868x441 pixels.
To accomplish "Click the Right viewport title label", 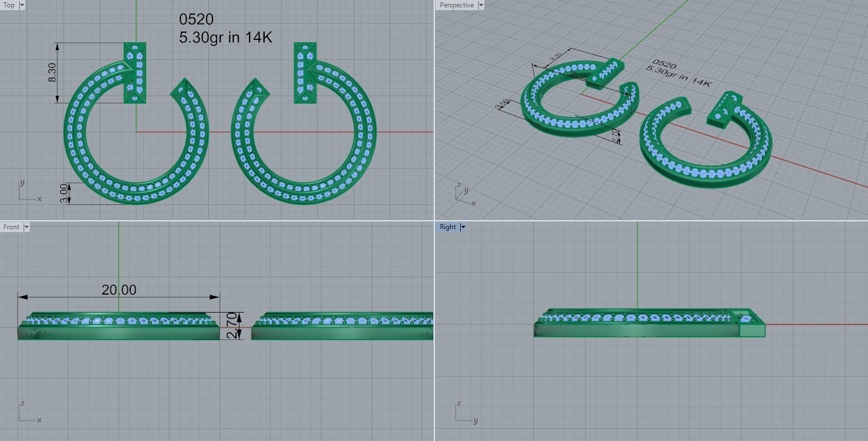I will (x=448, y=227).
